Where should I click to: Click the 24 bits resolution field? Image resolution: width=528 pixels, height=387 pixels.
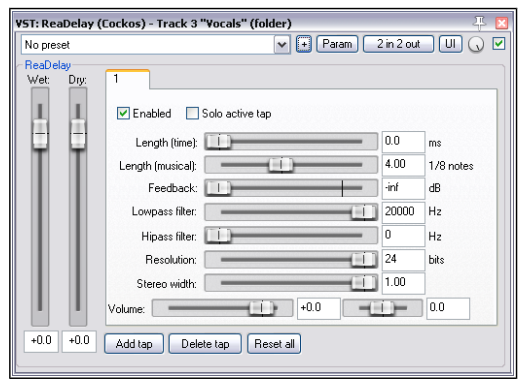click(403, 259)
